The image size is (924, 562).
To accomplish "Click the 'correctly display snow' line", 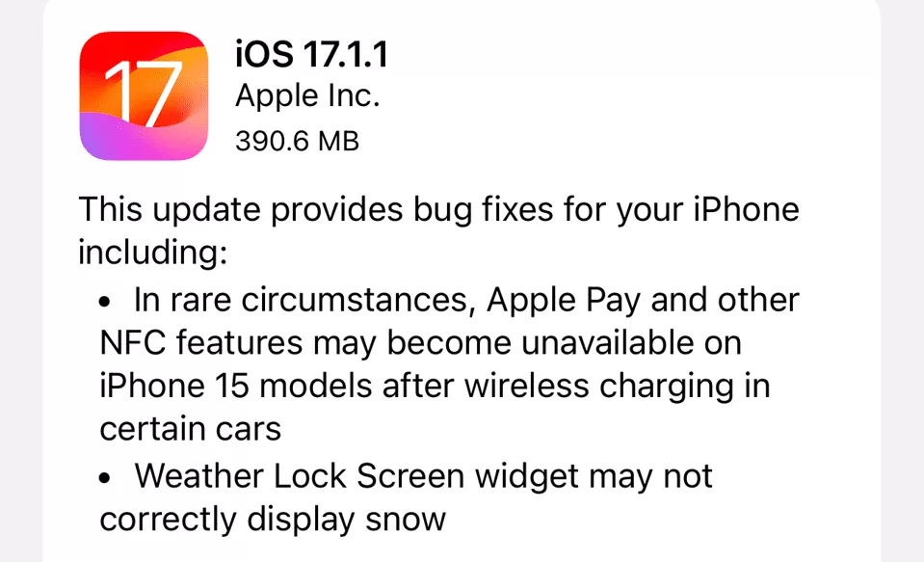I will 273,520.
